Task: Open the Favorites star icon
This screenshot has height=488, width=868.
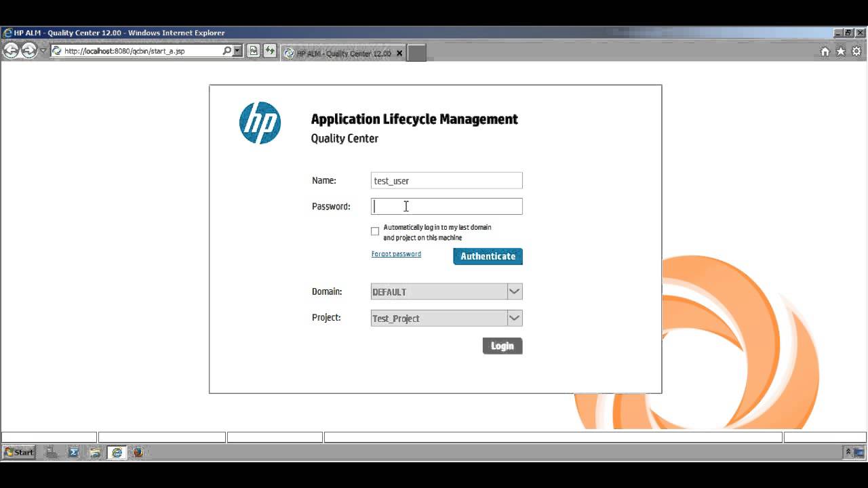Action: point(841,52)
